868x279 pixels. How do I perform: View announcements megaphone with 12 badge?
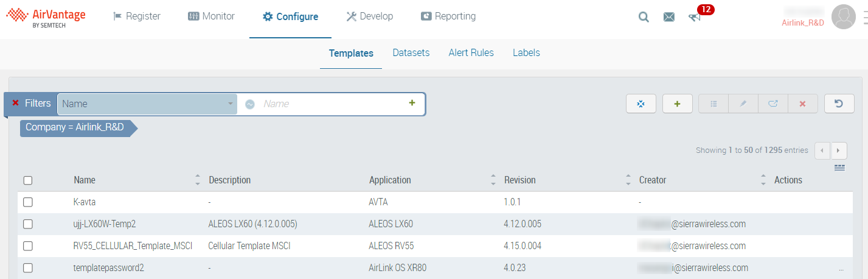[x=695, y=17]
